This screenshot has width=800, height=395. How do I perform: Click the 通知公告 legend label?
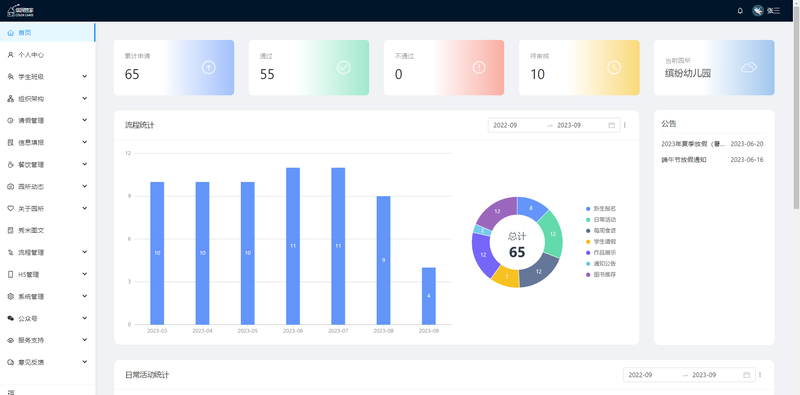(x=605, y=263)
